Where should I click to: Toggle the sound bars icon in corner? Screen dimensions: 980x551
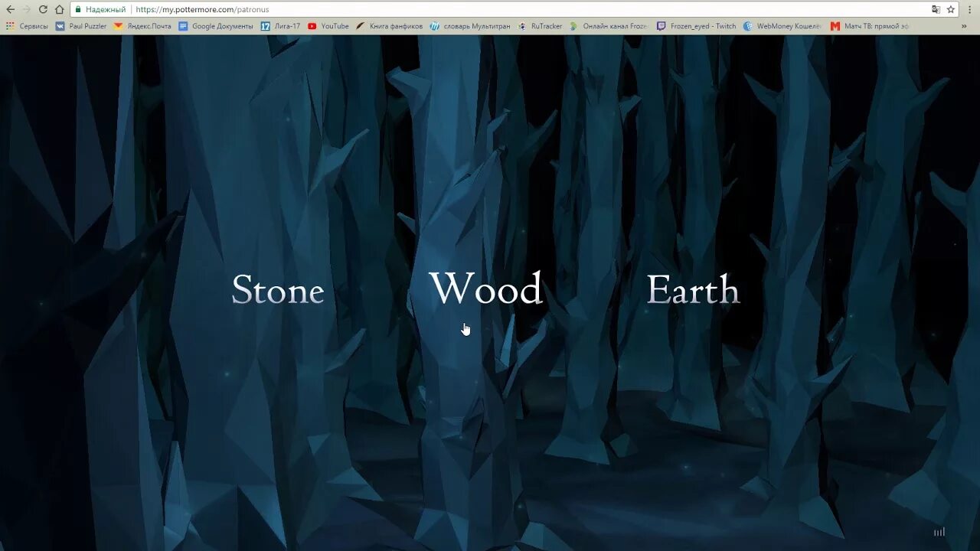(x=939, y=532)
